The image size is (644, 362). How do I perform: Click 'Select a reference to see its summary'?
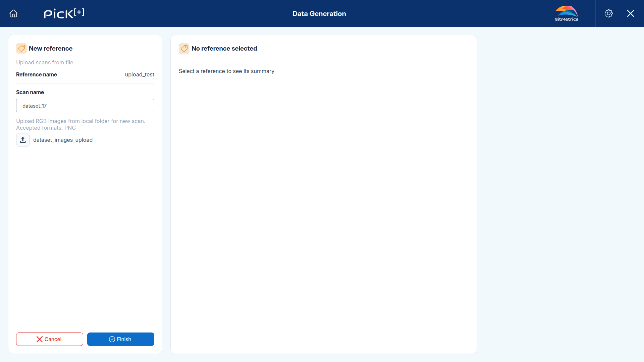pyautogui.click(x=226, y=71)
